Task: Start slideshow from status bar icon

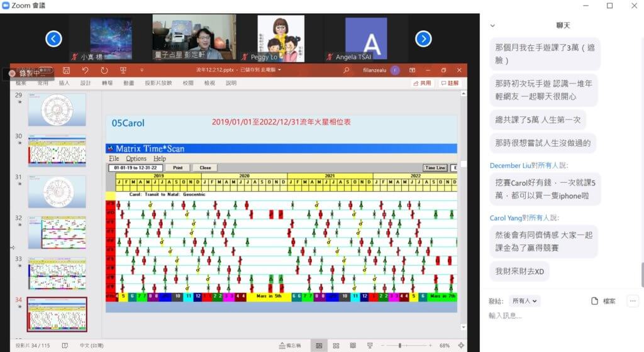Action: point(370,346)
